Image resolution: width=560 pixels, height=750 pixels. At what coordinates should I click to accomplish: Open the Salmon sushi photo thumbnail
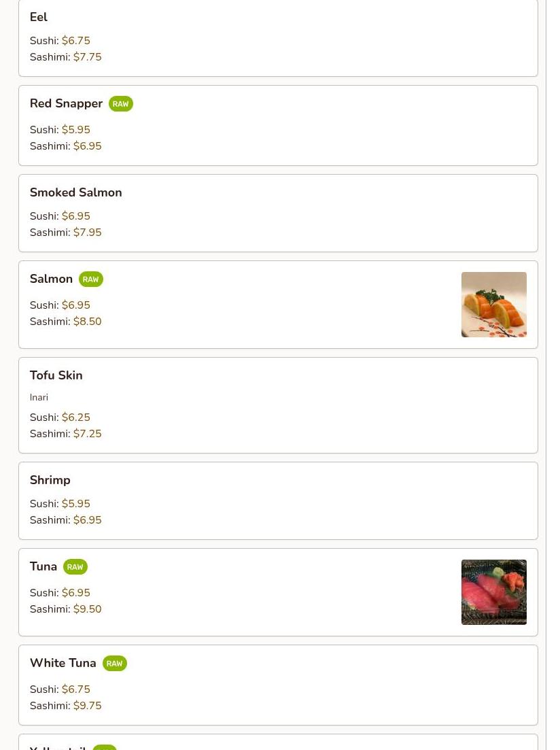click(494, 305)
